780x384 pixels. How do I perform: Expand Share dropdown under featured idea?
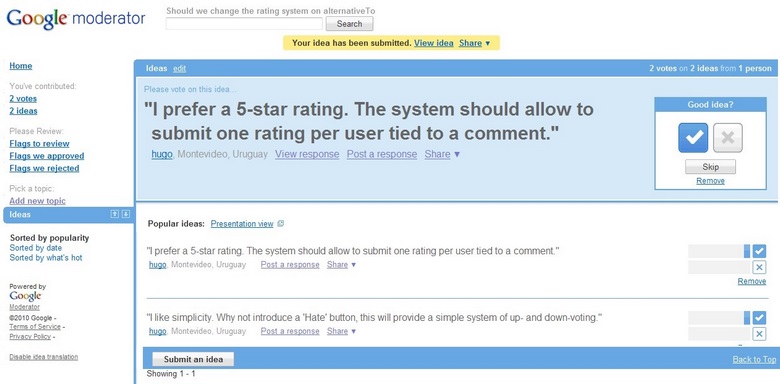click(442, 154)
